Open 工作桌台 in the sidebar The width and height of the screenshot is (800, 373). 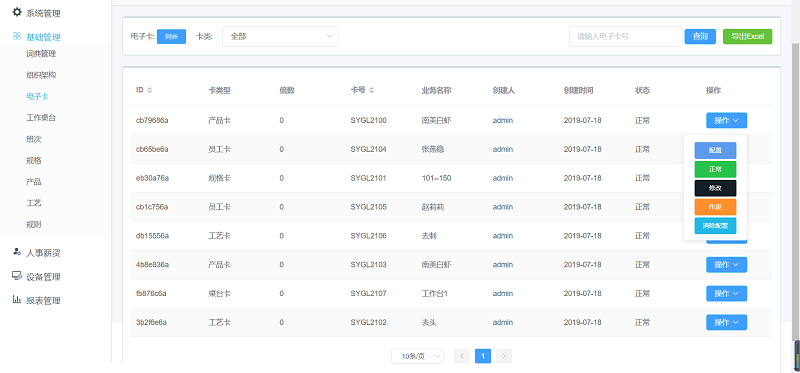[x=41, y=118]
